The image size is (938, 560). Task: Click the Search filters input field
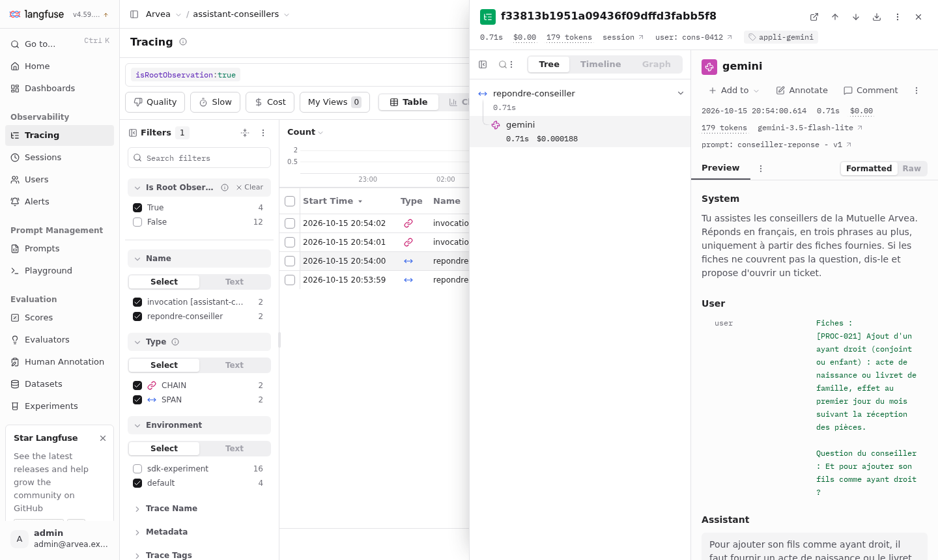pos(199,158)
